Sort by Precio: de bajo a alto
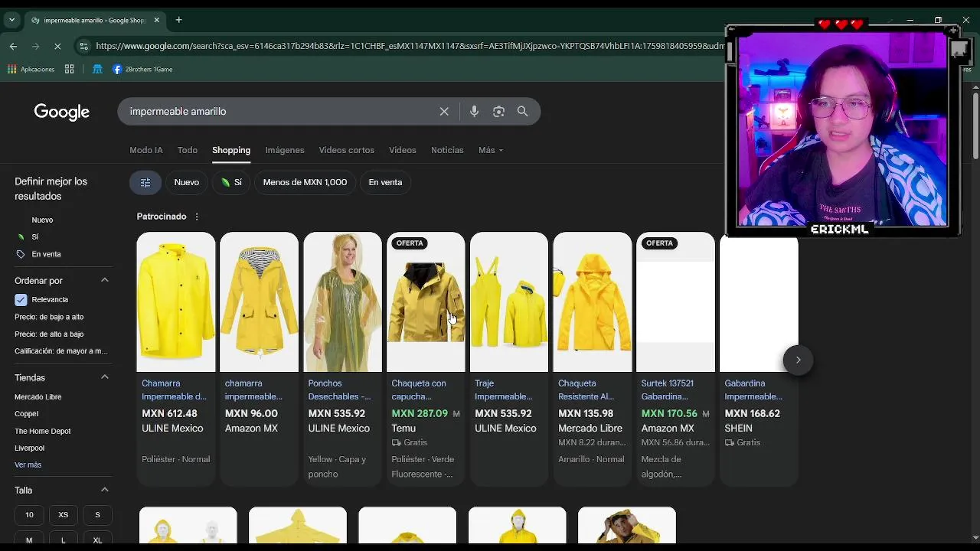This screenshot has height=551, width=980. 49,317
